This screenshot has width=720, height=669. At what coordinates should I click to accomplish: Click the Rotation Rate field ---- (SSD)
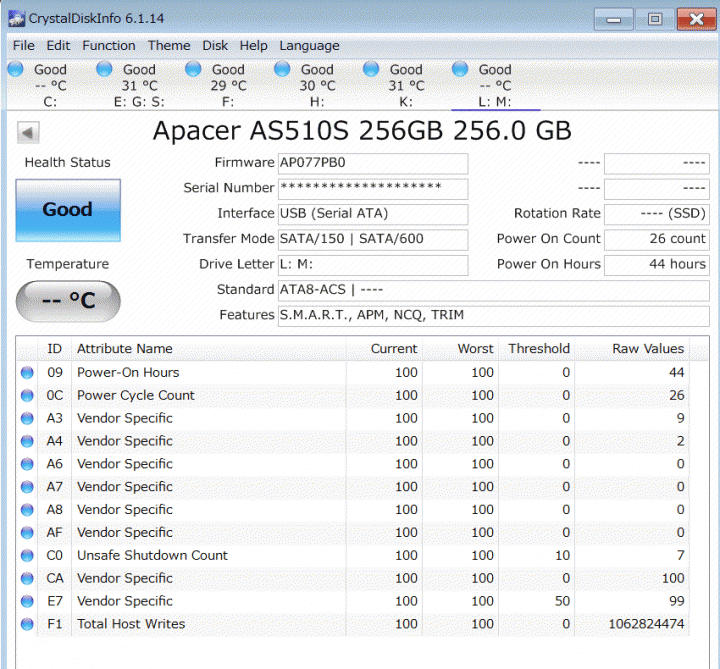tap(657, 214)
